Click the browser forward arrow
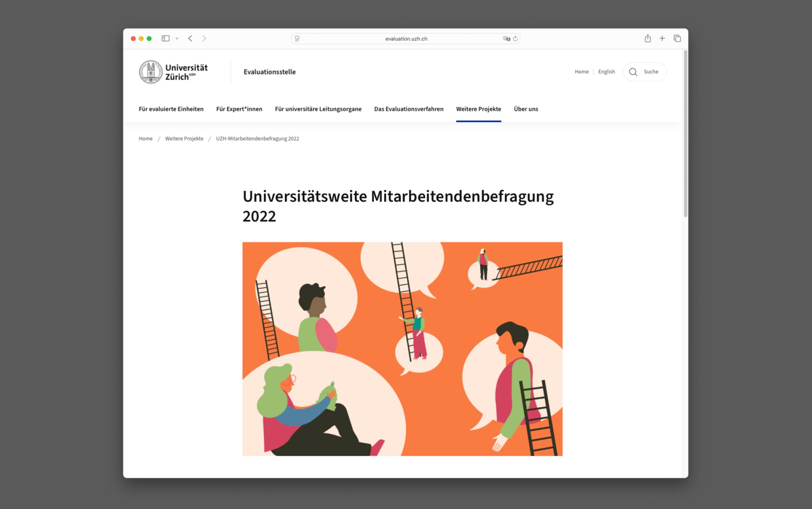This screenshot has width=812, height=509. pos(204,38)
